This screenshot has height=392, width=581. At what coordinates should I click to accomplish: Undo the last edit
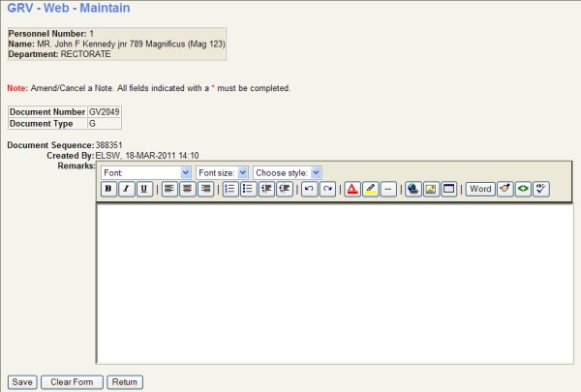pos(309,190)
